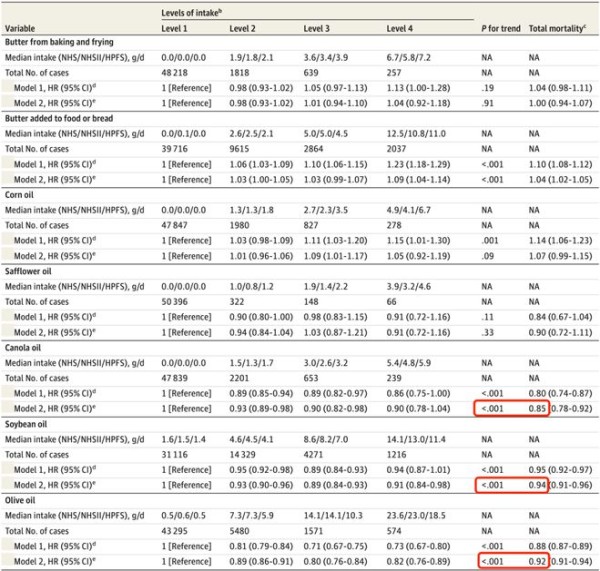Select the "Butter from baking and frying" section heading
The width and height of the screenshot is (600, 571).
click(59, 42)
